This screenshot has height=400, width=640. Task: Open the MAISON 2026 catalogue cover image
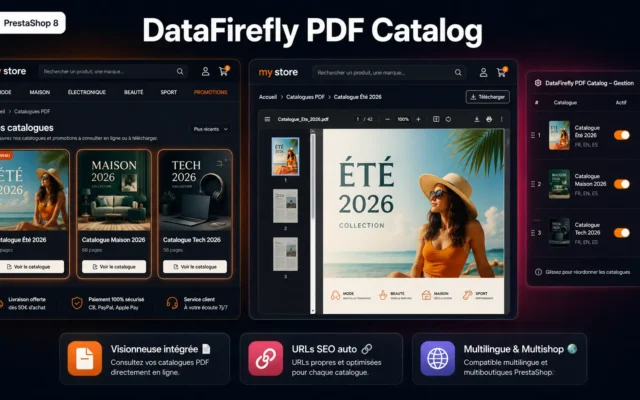pyautogui.click(x=114, y=191)
